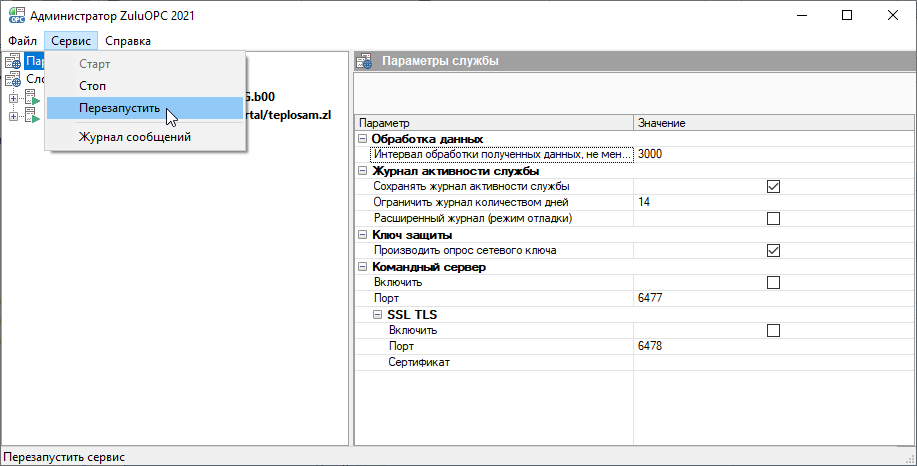Click the layer icon beside teplosam.zl entry

[31, 115]
